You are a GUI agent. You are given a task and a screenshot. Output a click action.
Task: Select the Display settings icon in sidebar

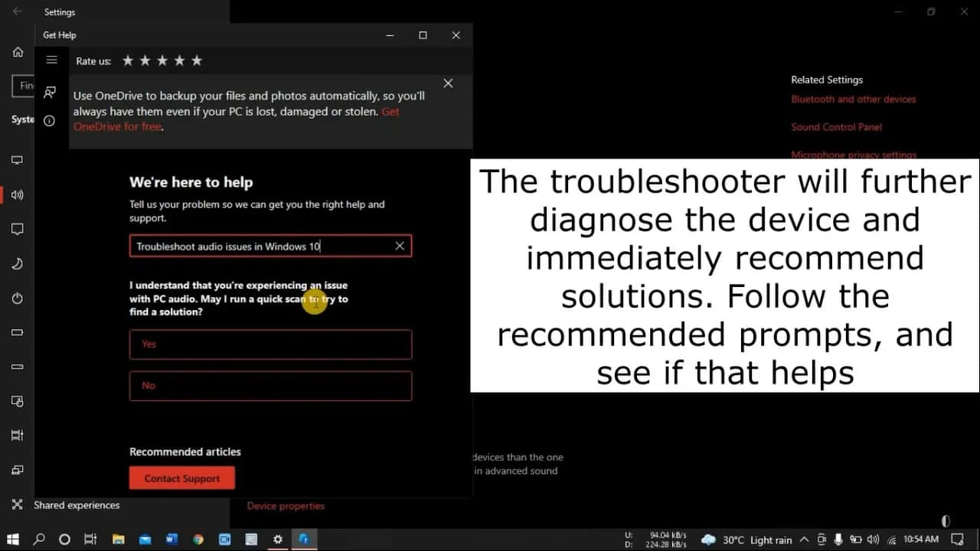[x=17, y=160]
